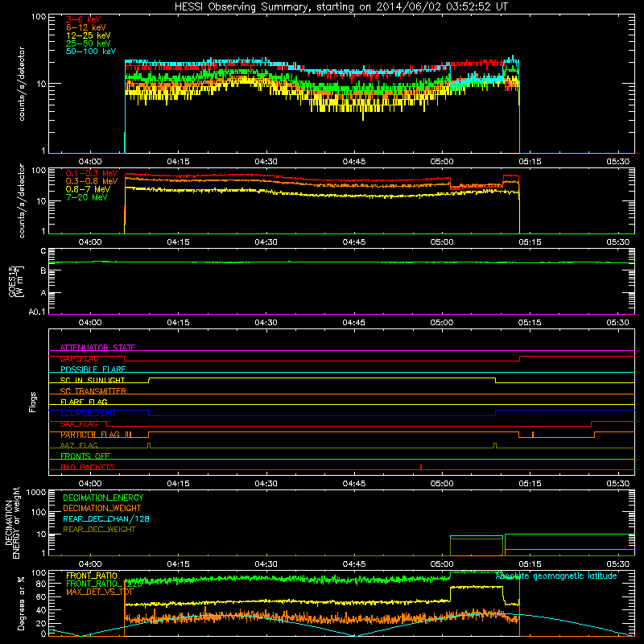Click the 05:15 tick under the decimation panel
The height and width of the screenshot is (644, 644).
530,564
